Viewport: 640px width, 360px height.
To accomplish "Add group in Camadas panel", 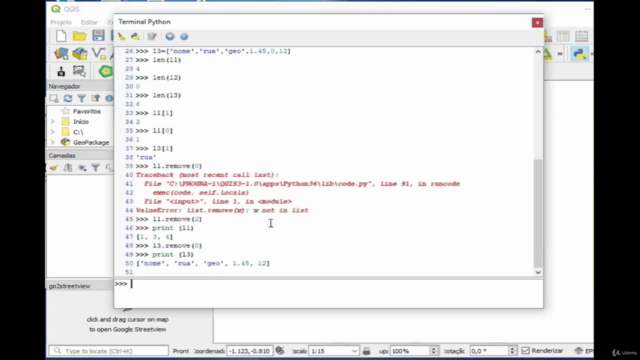I will [68, 168].
